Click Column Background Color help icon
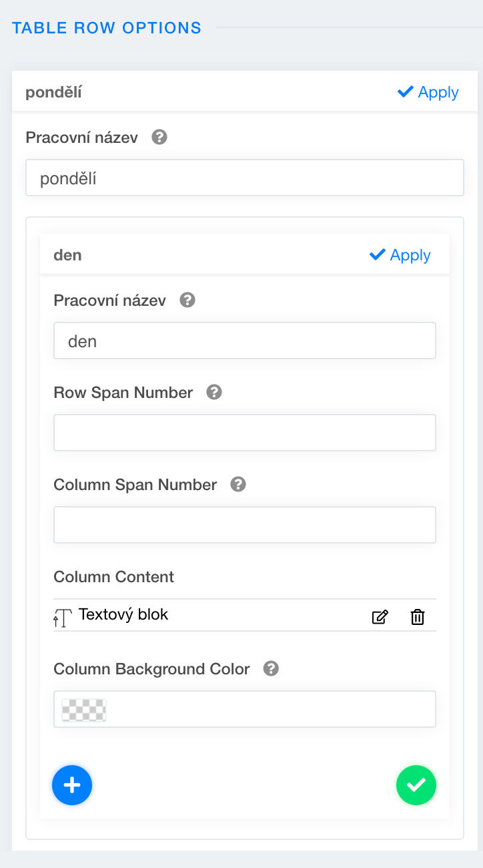Image resolution: width=483 pixels, height=868 pixels. coord(271,669)
